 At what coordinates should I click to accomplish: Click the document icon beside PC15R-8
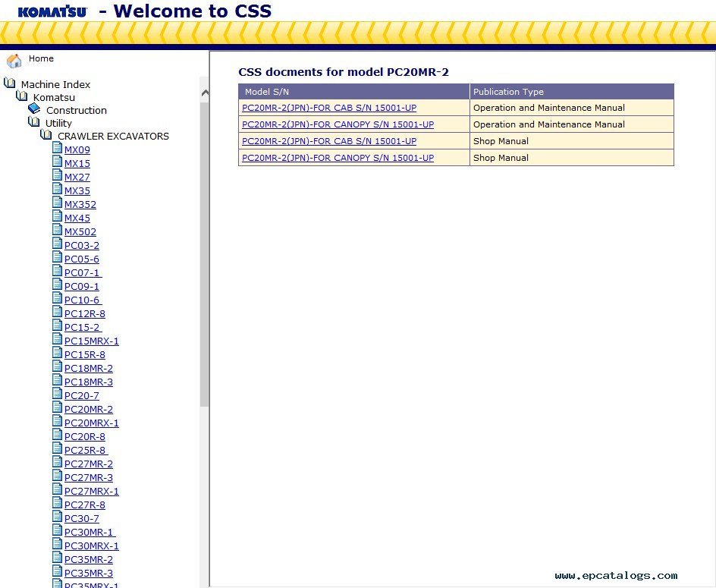(x=57, y=353)
